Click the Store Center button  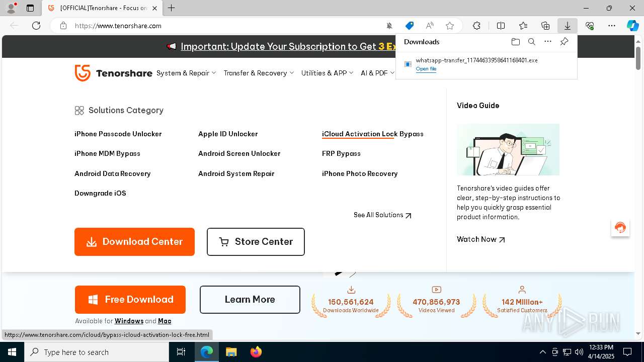pyautogui.click(x=256, y=242)
